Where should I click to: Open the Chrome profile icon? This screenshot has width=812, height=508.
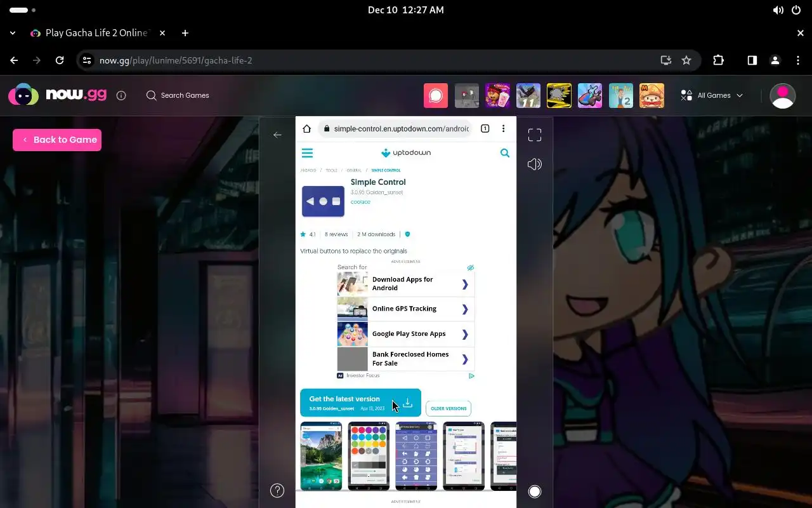[x=775, y=60]
